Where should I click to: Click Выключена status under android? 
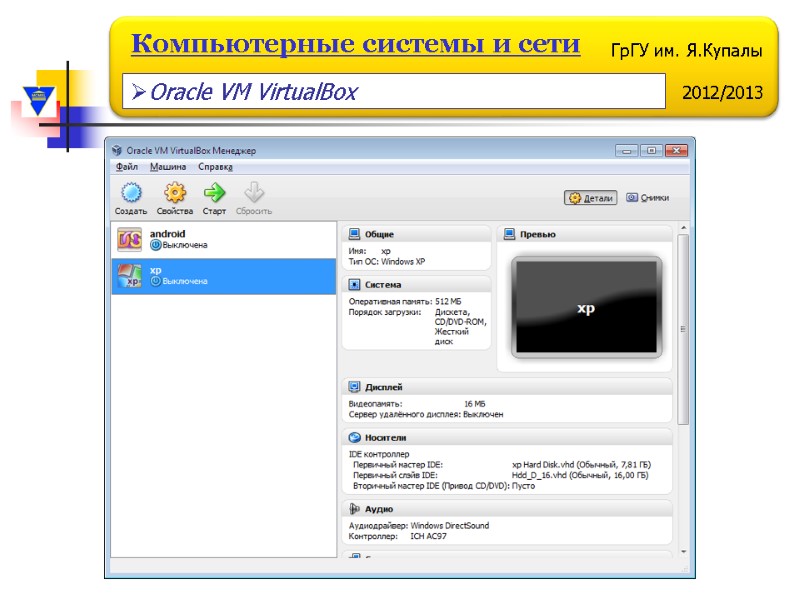point(185,245)
